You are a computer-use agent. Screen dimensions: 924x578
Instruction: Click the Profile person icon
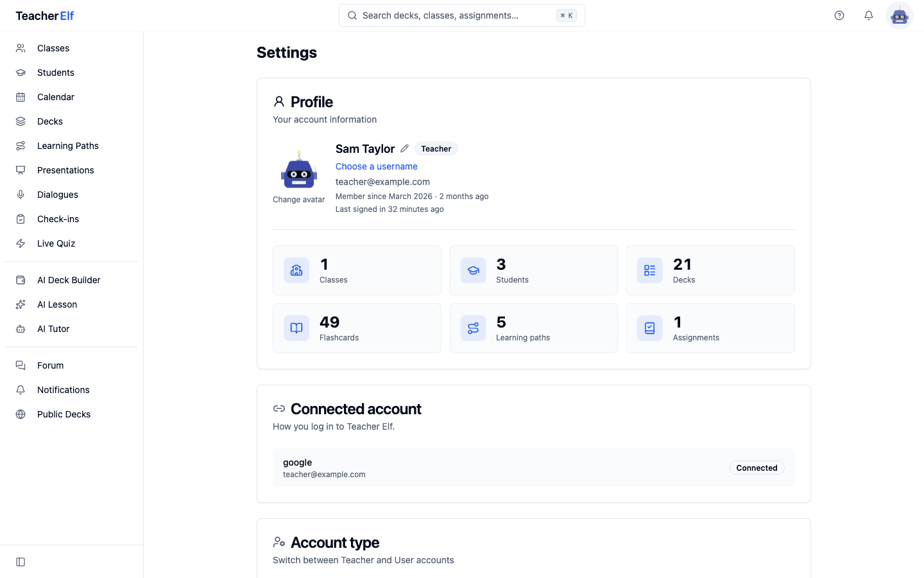tap(279, 101)
